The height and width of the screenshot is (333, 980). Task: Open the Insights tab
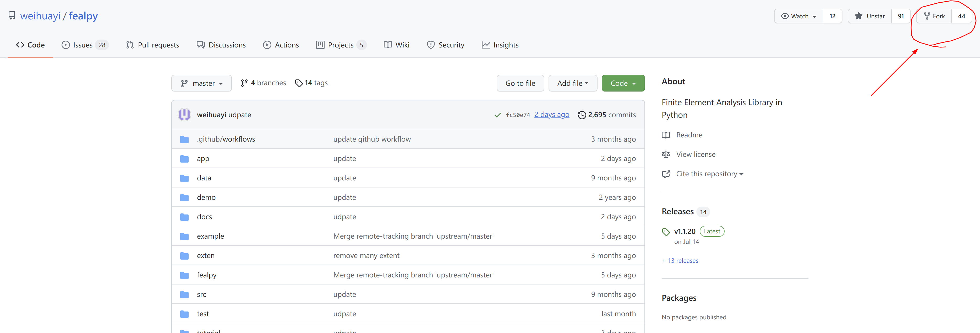500,45
